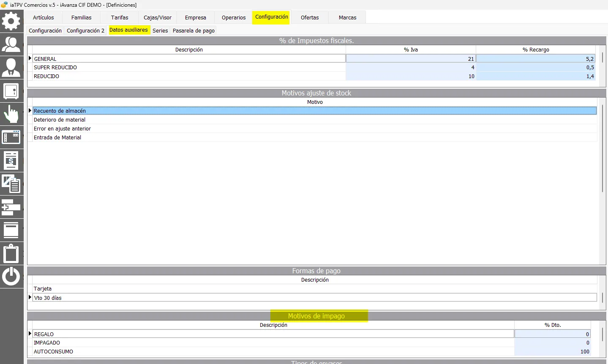Screen dimensions: 608x364
Task: Switch to the Artículos tab
Action: [x=44, y=18]
